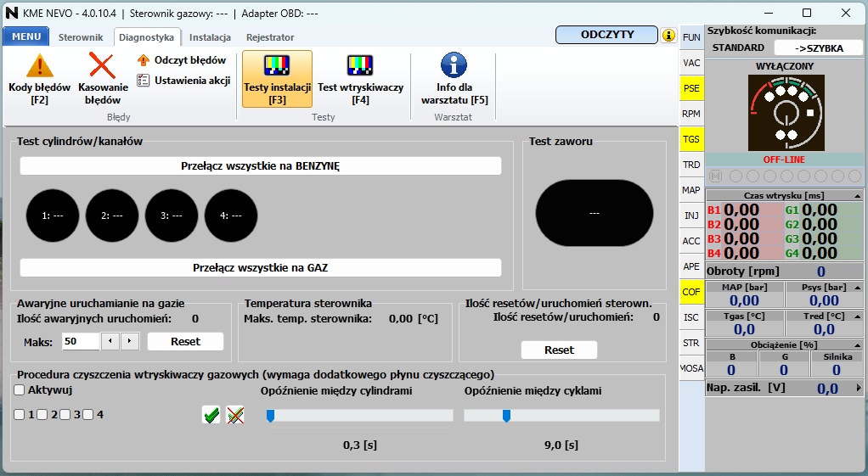Select the VAC sidebar item
The image size is (868, 476).
pyautogui.click(x=691, y=63)
